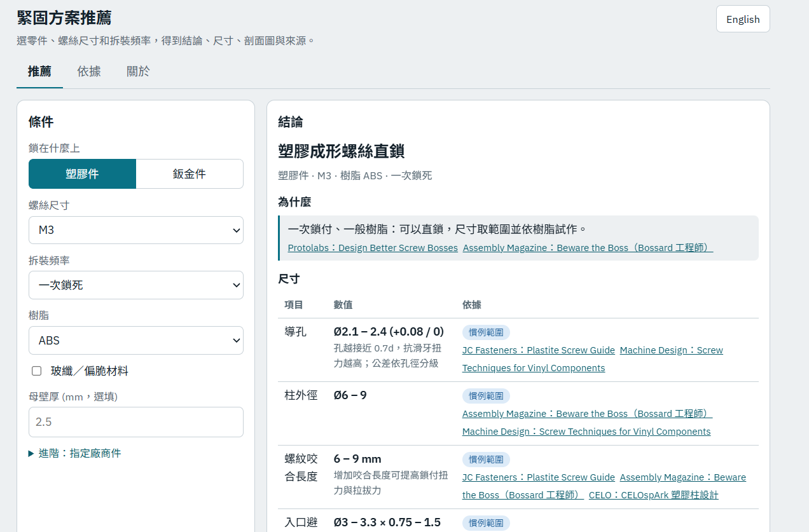
Task: Select 塑膠件 as fastening target
Action: click(82, 174)
